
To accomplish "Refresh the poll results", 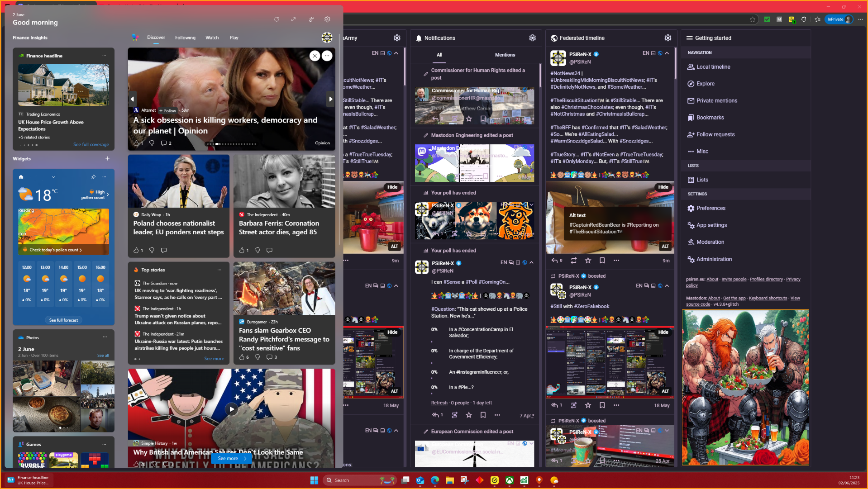I will 439,403.
